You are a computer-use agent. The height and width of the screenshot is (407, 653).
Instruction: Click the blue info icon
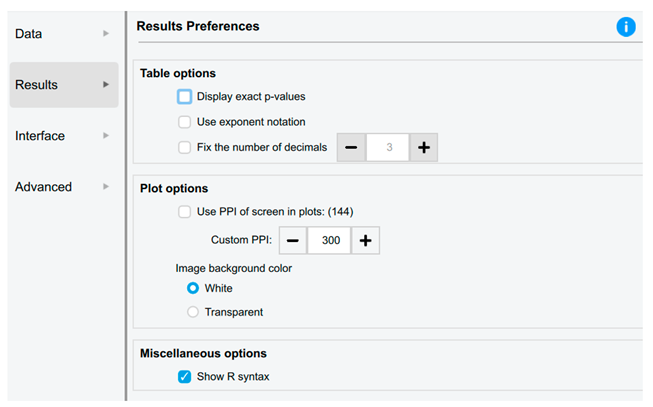(626, 27)
